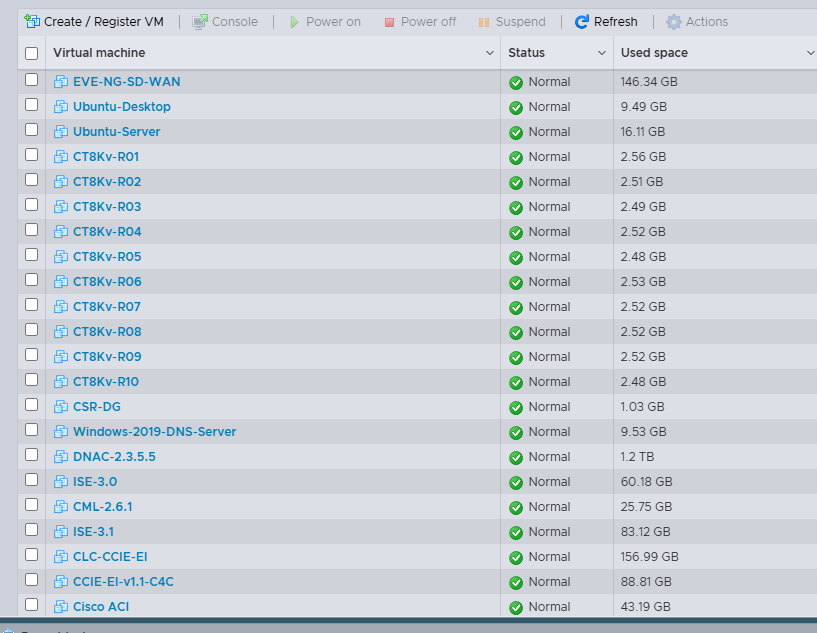
Task: Sort by the Used space column header
Action: tap(654, 53)
